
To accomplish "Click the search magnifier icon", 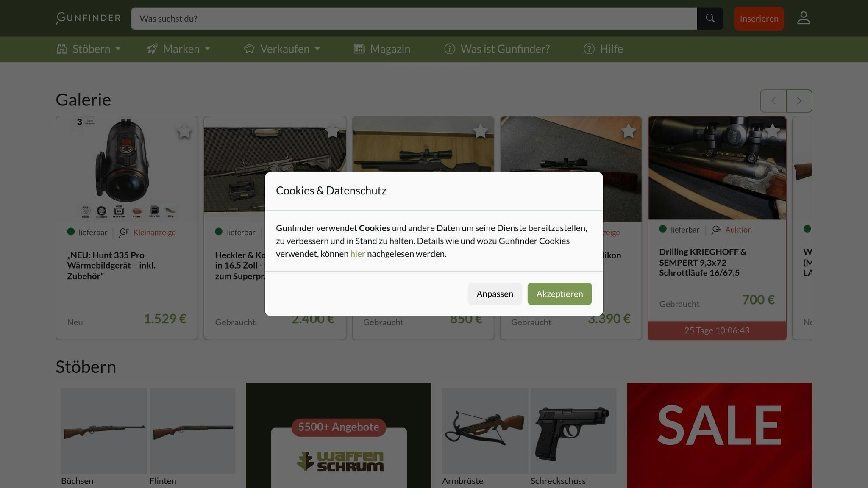I will tap(710, 18).
